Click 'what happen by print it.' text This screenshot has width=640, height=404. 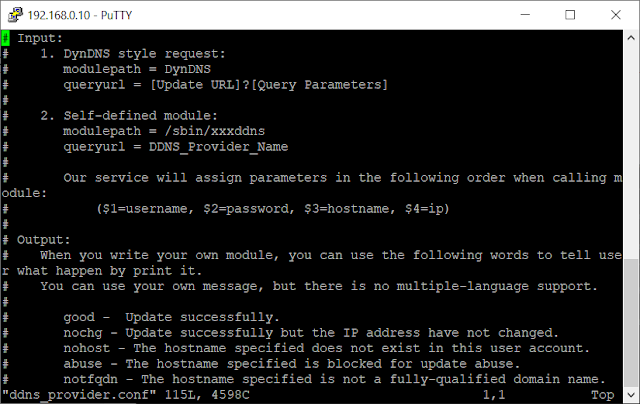109,271
